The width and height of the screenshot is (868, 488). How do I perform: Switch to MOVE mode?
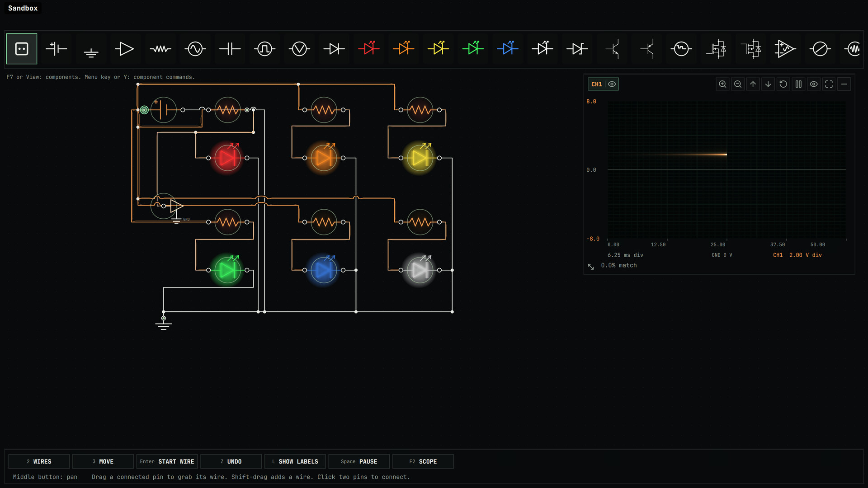click(103, 461)
